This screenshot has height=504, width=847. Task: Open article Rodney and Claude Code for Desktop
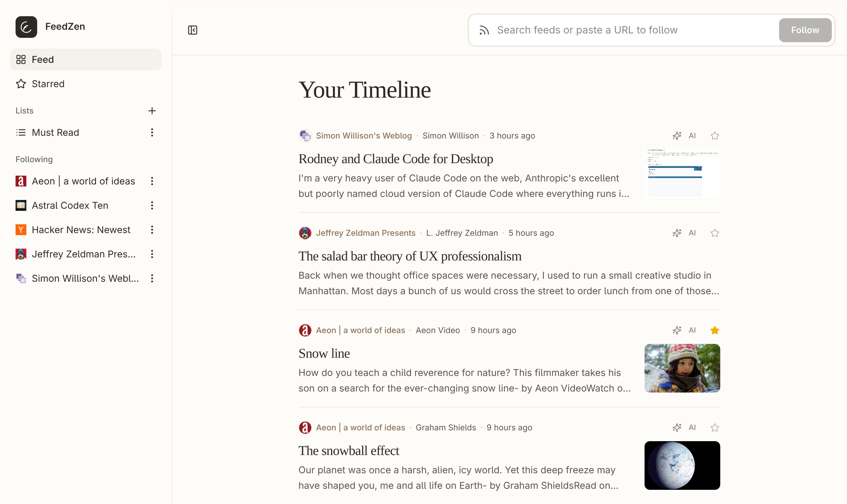click(395, 159)
